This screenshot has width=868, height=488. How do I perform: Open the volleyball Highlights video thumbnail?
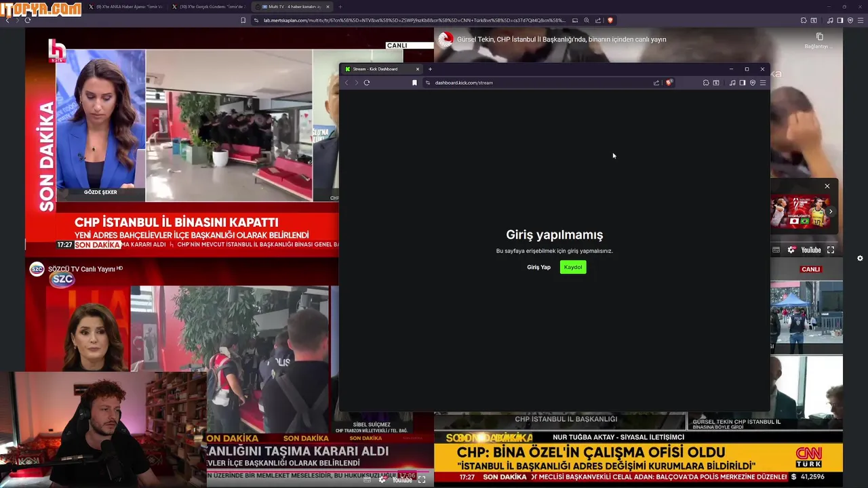[x=800, y=212]
